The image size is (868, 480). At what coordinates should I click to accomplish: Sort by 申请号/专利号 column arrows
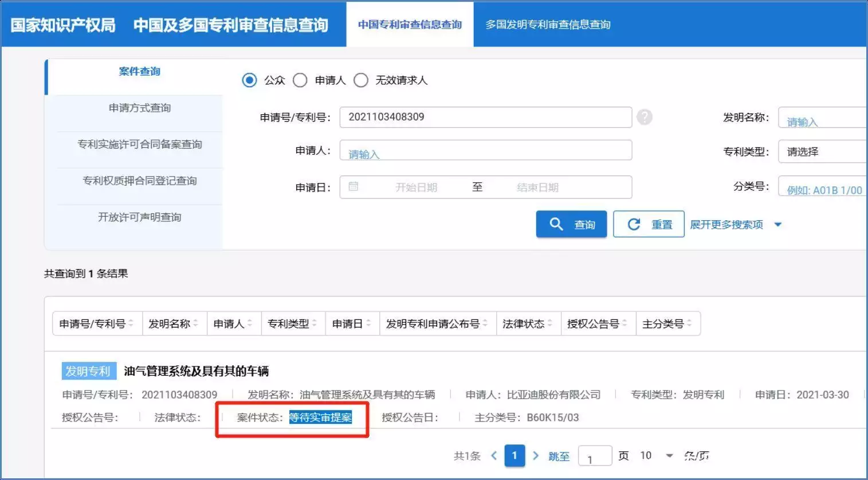131,324
